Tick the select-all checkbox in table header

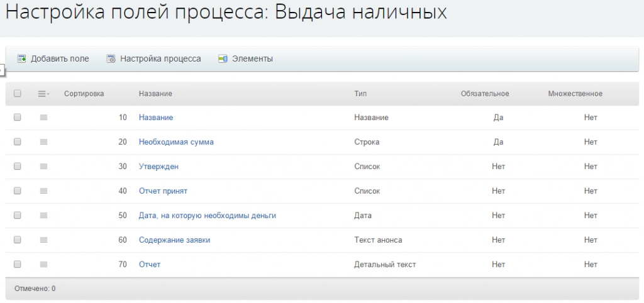click(x=17, y=93)
